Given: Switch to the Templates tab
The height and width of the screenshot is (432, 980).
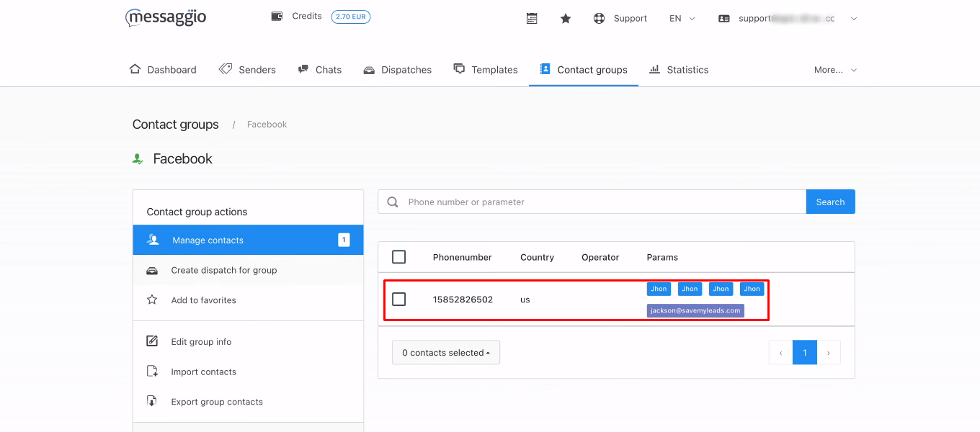Looking at the screenshot, I should pos(486,70).
